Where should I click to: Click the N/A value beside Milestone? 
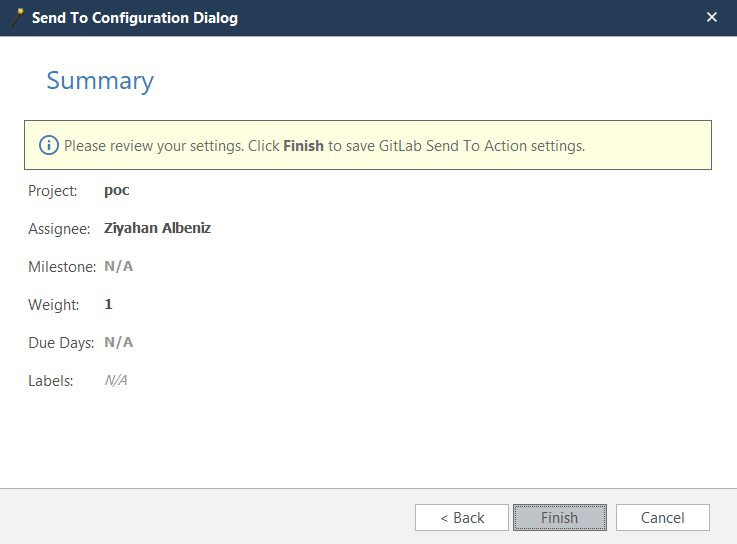pos(119,266)
